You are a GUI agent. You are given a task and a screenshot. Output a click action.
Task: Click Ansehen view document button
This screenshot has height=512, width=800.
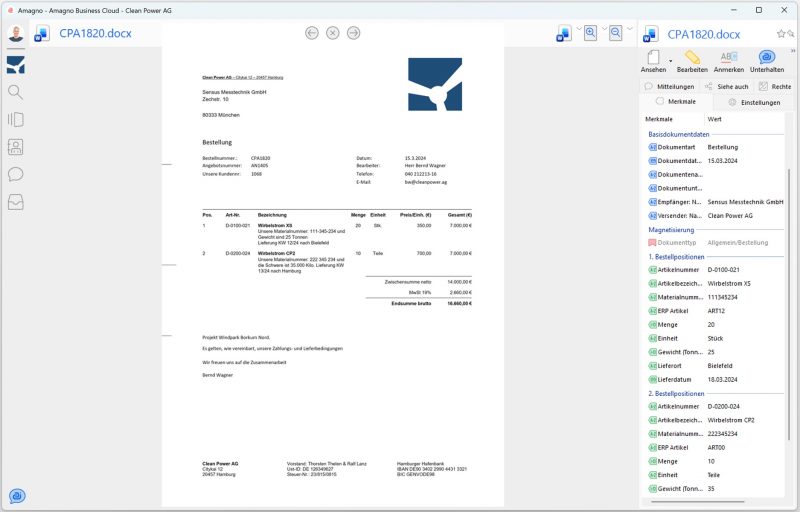tap(653, 61)
